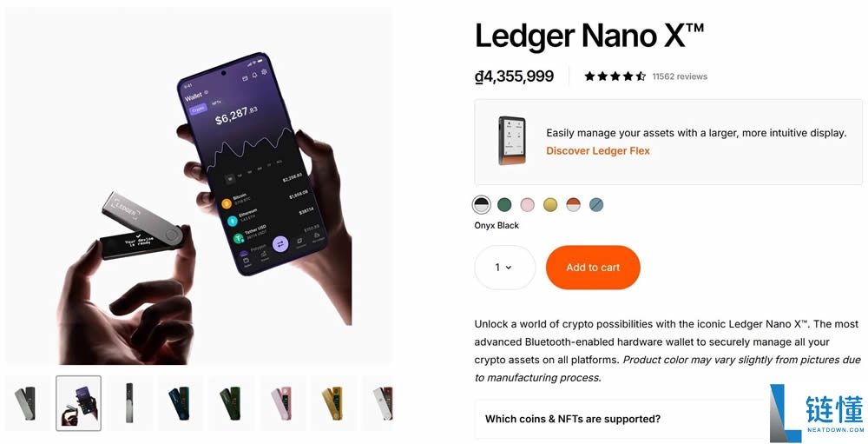Click the star rating icons

tap(615, 76)
